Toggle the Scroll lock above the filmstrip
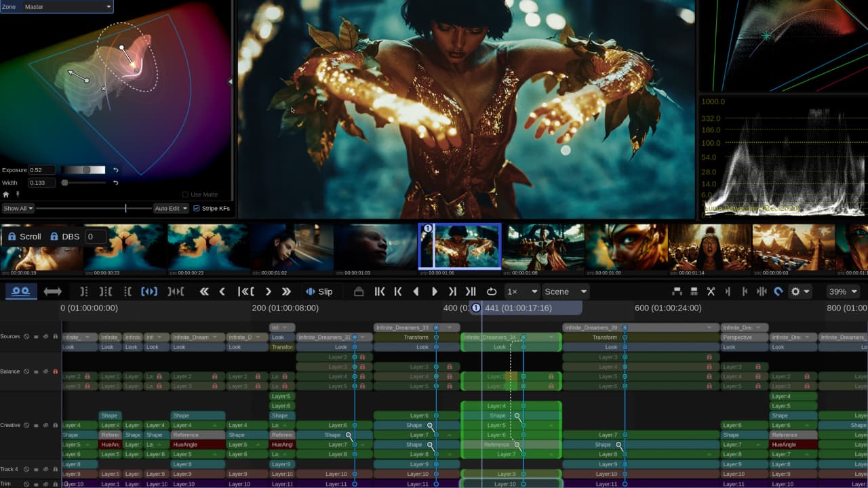This screenshot has width=868, height=488. [12, 237]
